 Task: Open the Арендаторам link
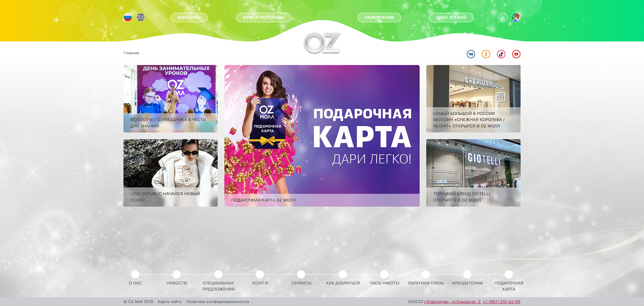pos(467,283)
